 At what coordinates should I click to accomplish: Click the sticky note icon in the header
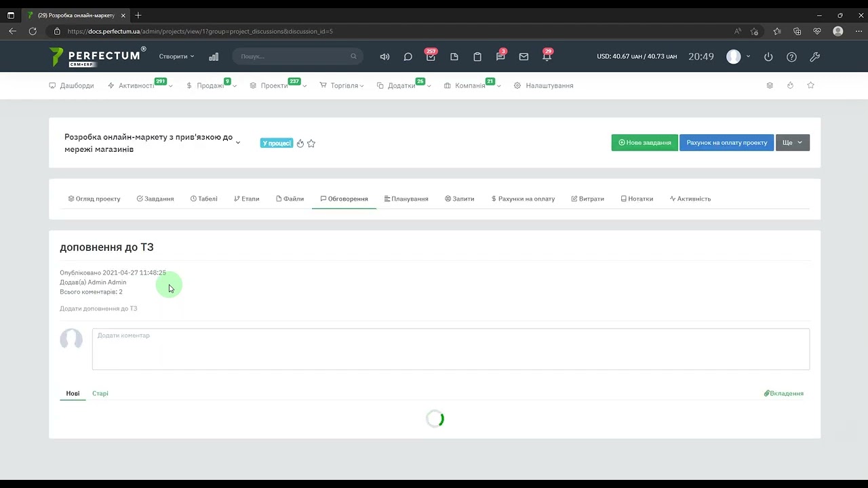tap(454, 57)
